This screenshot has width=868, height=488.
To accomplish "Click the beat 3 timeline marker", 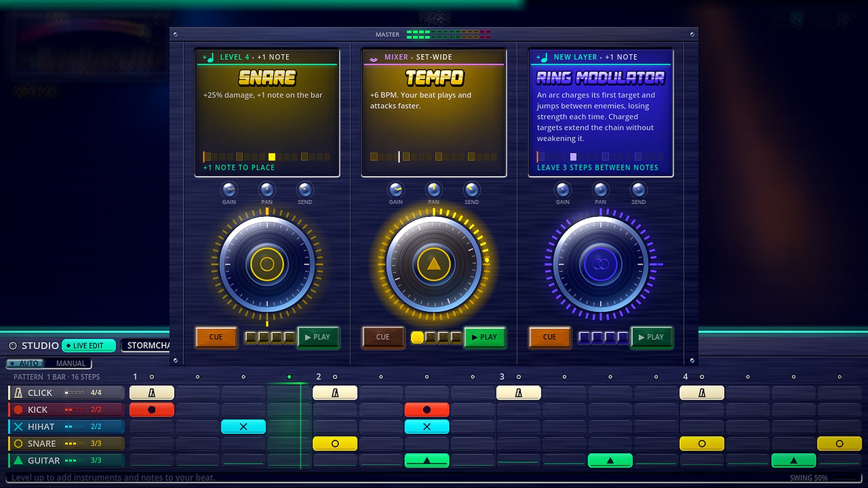I will click(502, 376).
